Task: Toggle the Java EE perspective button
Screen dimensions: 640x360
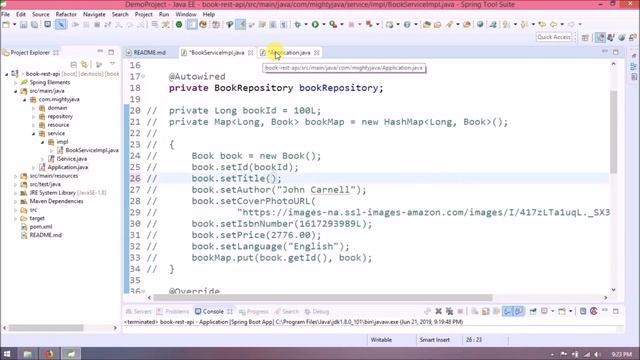Action: pyautogui.click(x=600, y=38)
